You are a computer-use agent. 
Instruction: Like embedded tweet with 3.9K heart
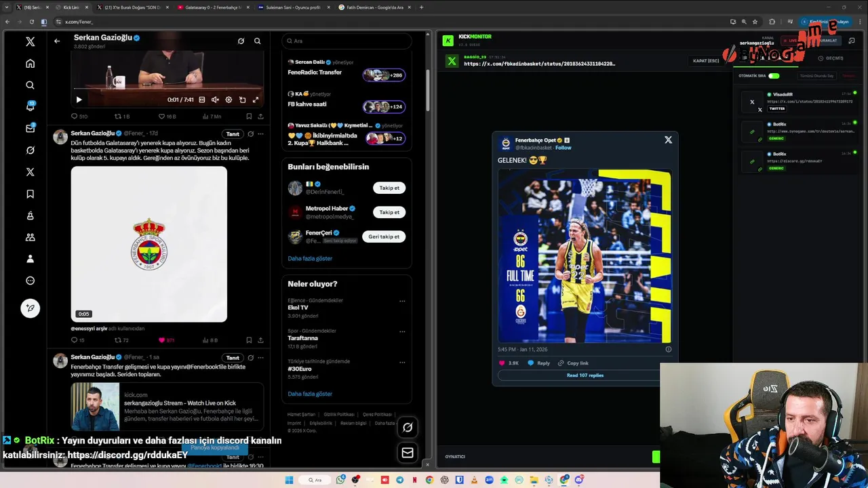coord(509,363)
